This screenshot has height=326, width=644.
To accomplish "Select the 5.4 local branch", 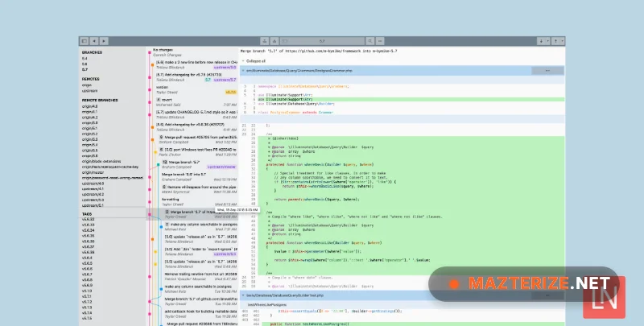I will point(85,58).
